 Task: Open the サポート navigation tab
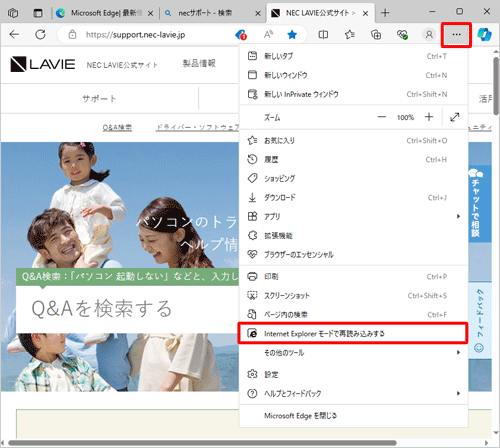[99, 98]
